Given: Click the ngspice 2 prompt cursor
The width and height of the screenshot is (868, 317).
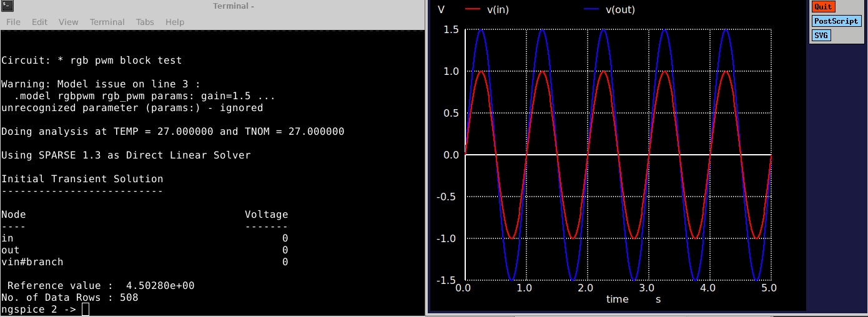Looking at the screenshot, I should 86,310.
